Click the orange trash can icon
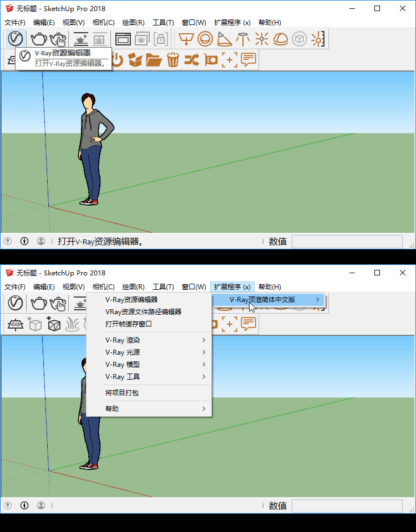 coord(173,60)
